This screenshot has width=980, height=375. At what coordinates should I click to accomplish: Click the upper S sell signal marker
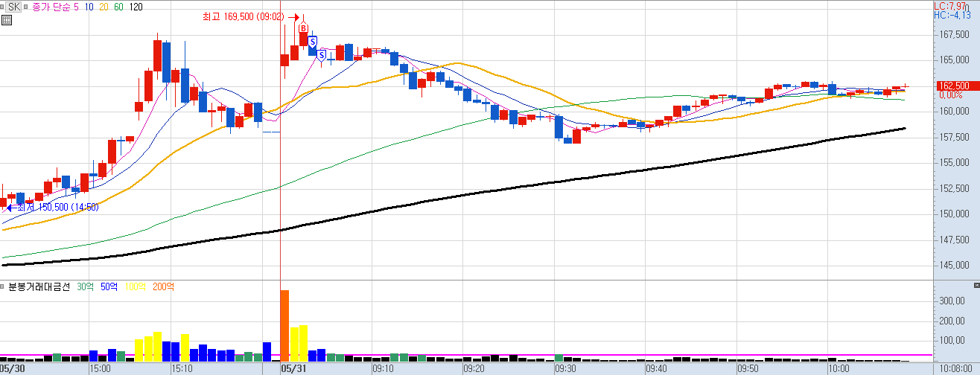point(314,41)
